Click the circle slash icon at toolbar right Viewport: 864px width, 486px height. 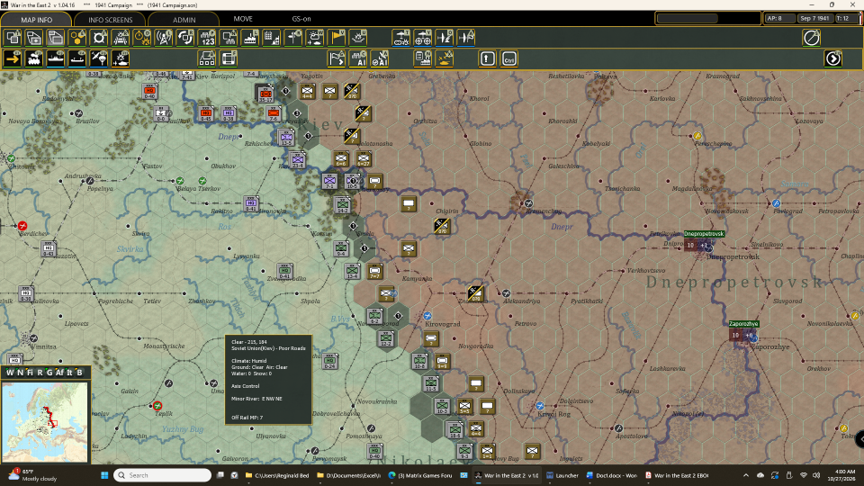click(x=811, y=38)
